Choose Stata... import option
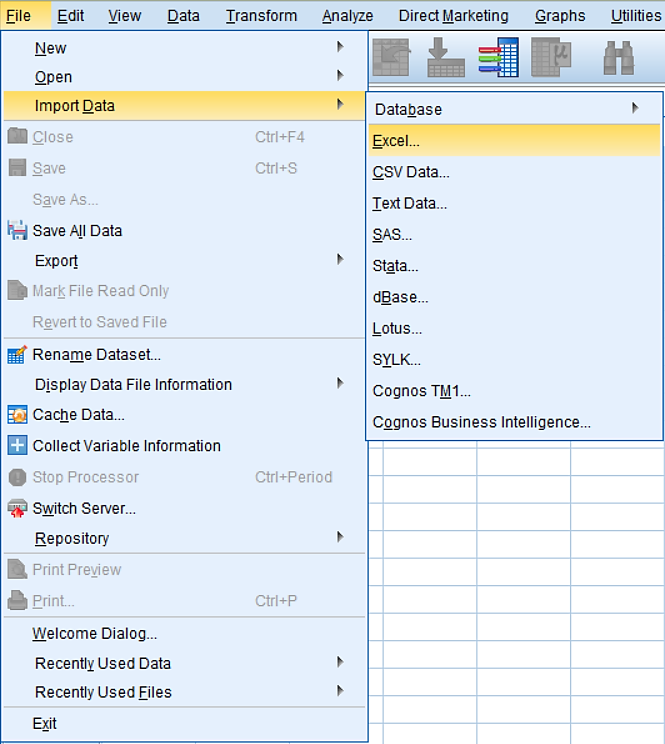Image resolution: width=665 pixels, height=744 pixels. [x=514, y=266]
